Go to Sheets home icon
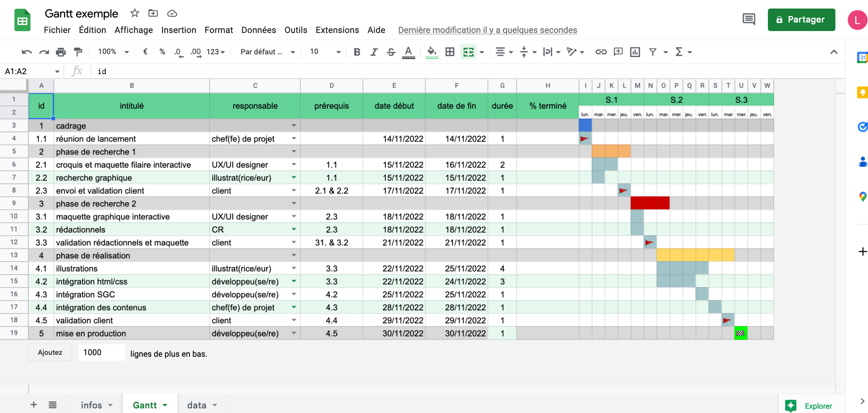This screenshot has height=413, width=868. (x=23, y=20)
